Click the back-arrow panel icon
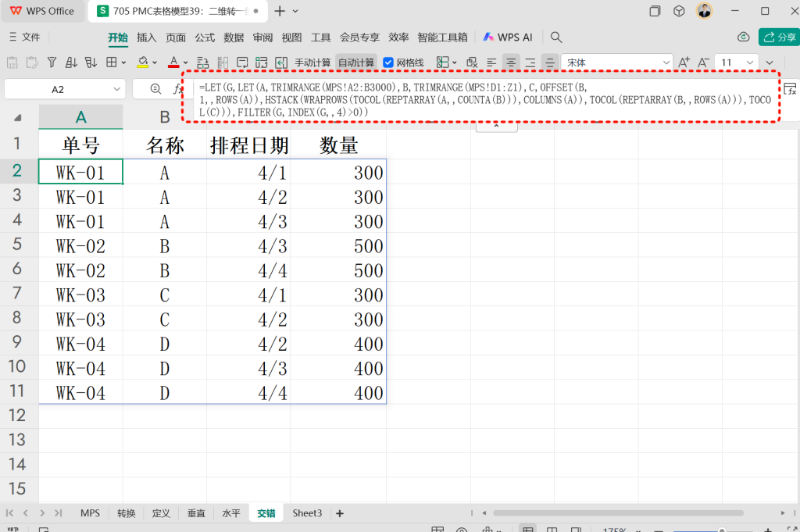 point(281,62)
